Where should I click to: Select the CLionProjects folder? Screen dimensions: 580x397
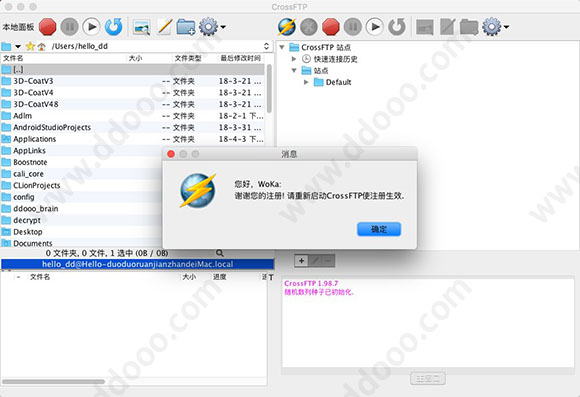coord(81,185)
